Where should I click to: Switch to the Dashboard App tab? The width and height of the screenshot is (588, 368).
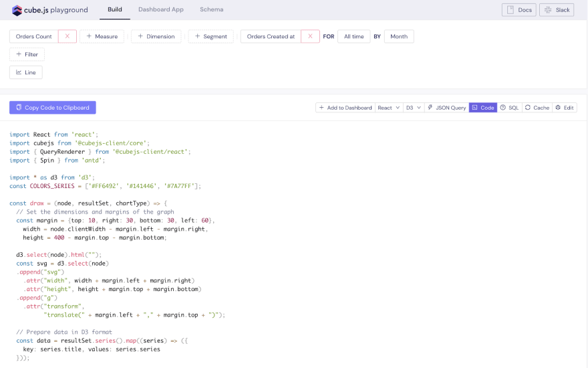click(x=161, y=10)
